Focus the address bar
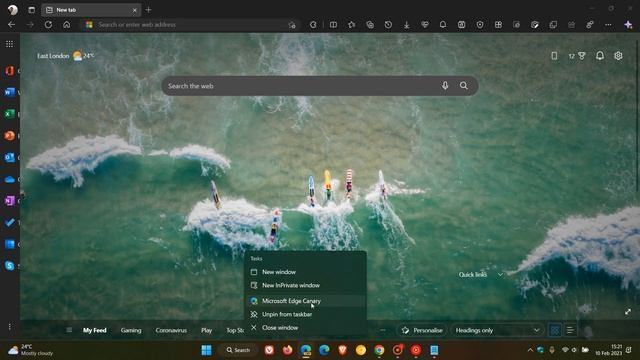 pyautogui.click(x=190, y=24)
